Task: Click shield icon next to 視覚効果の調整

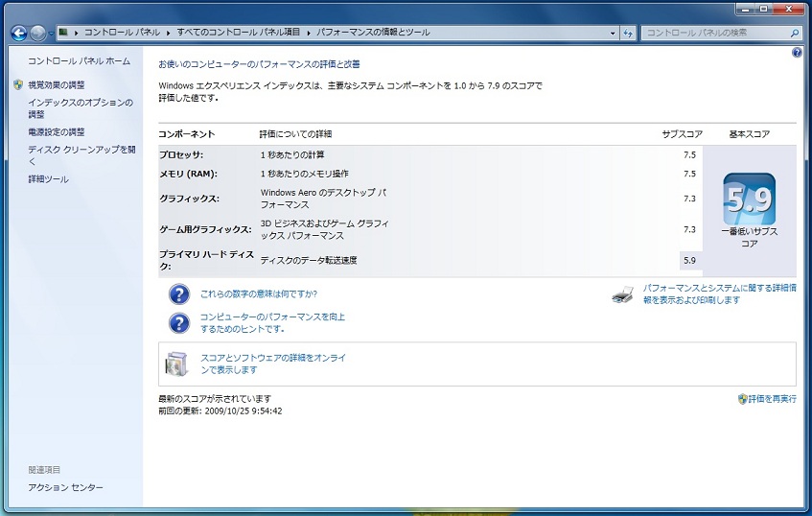Action: 18,84
